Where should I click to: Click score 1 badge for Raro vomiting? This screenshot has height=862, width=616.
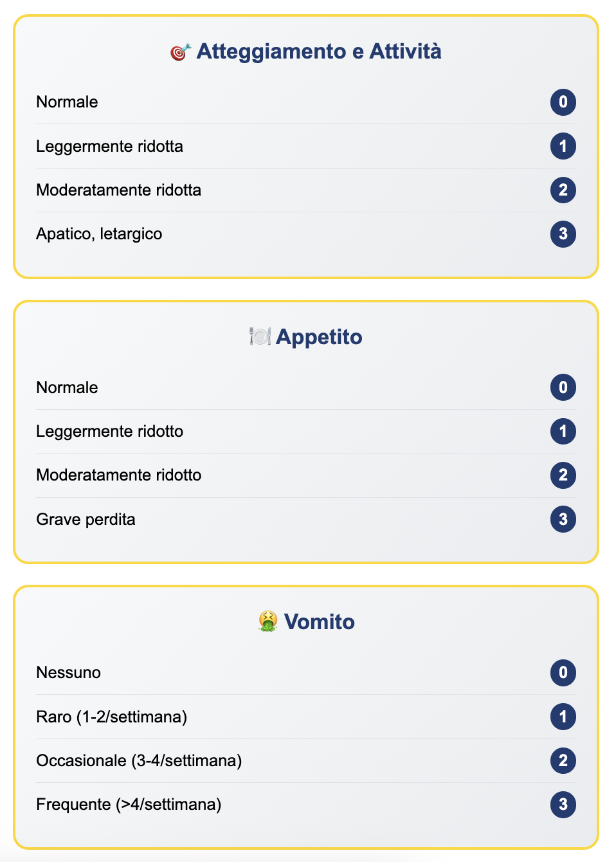pos(563,717)
